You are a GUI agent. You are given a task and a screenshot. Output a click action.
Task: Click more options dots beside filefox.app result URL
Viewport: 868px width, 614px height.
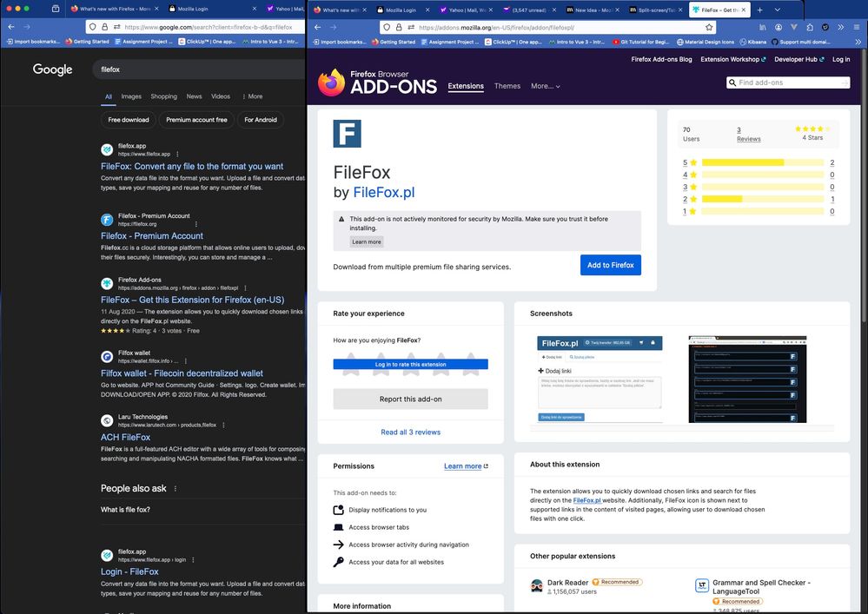coord(177,155)
